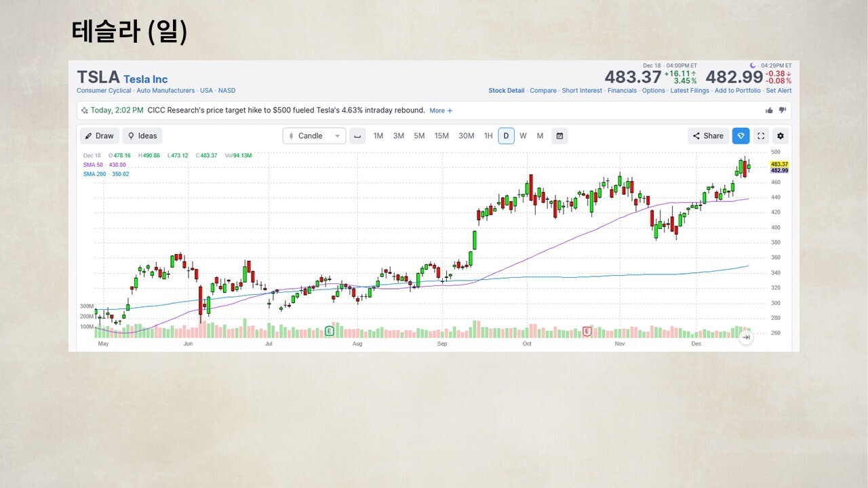Click the NASD exchange link
The width and height of the screenshot is (868, 488).
coord(226,91)
